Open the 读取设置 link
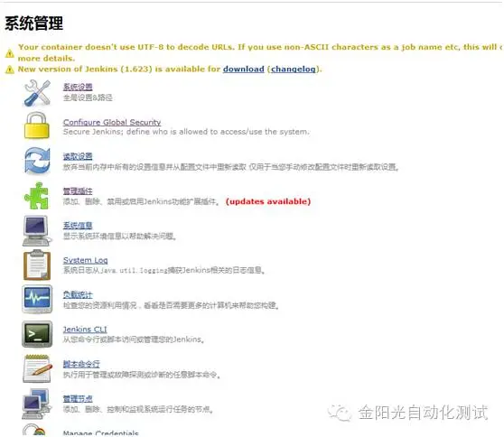This screenshot has height=437, width=504. point(78,156)
